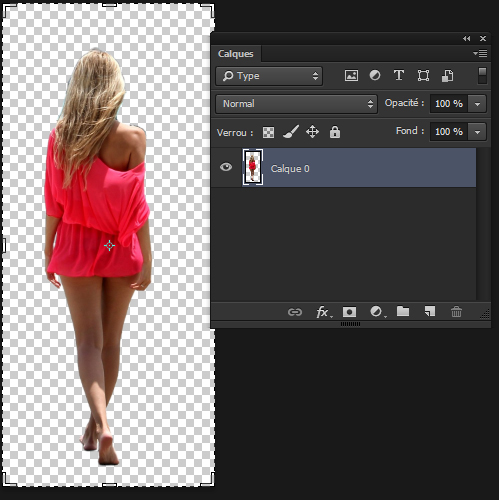Click the Fond 100 % value field
Image resolution: width=499 pixels, height=500 pixels.
(449, 132)
